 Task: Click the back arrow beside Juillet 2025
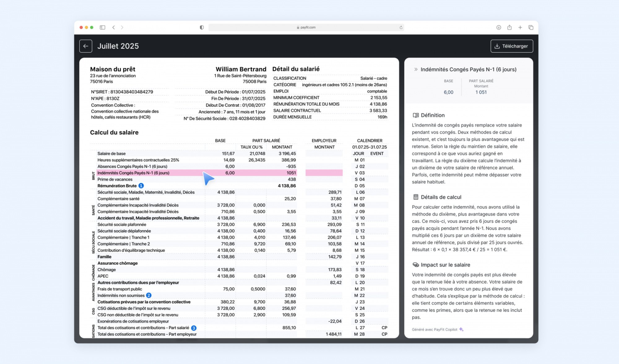[86, 46]
